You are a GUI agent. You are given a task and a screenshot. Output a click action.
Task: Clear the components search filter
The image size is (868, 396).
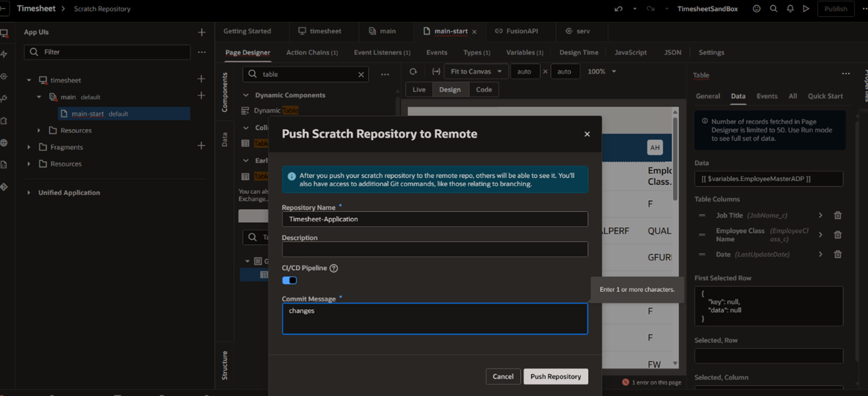361,74
